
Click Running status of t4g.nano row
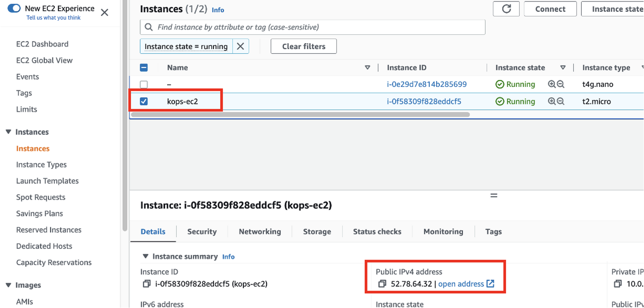point(515,84)
